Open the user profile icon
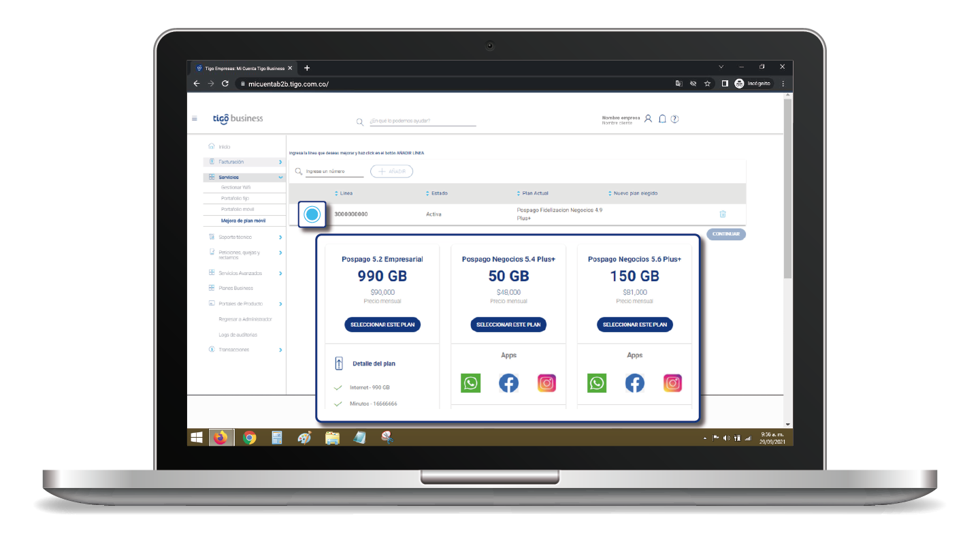This screenshot has width=980, height=552. coord(648,118)
